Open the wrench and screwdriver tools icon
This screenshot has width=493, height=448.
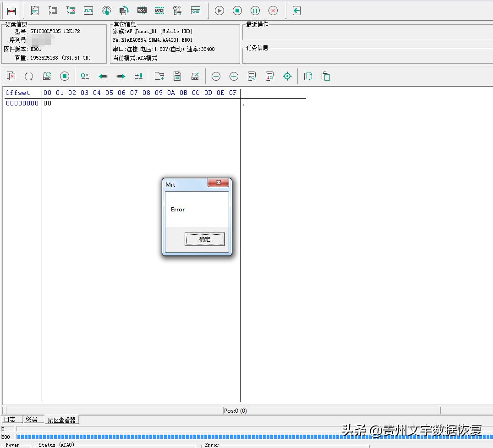click(177, 11)
